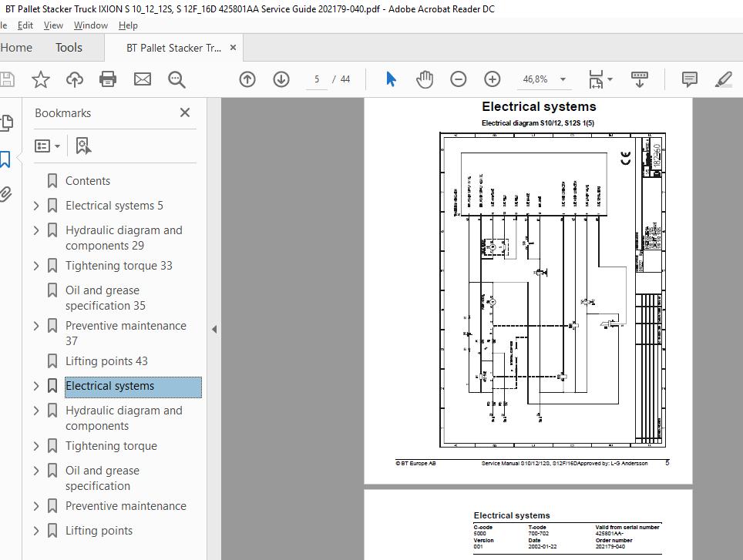Go to previous page arrow
743x560 pixels.
coord(247,79)
